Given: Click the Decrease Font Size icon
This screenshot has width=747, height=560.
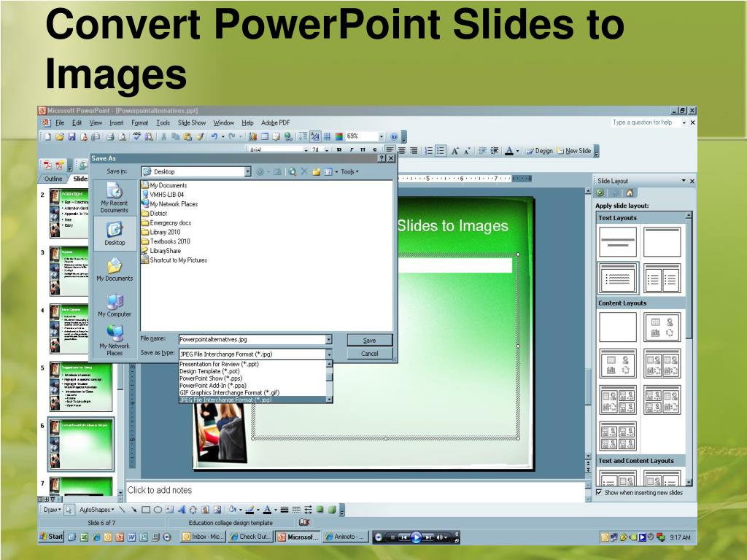Looking at the screenshot, I should [468, 150].
